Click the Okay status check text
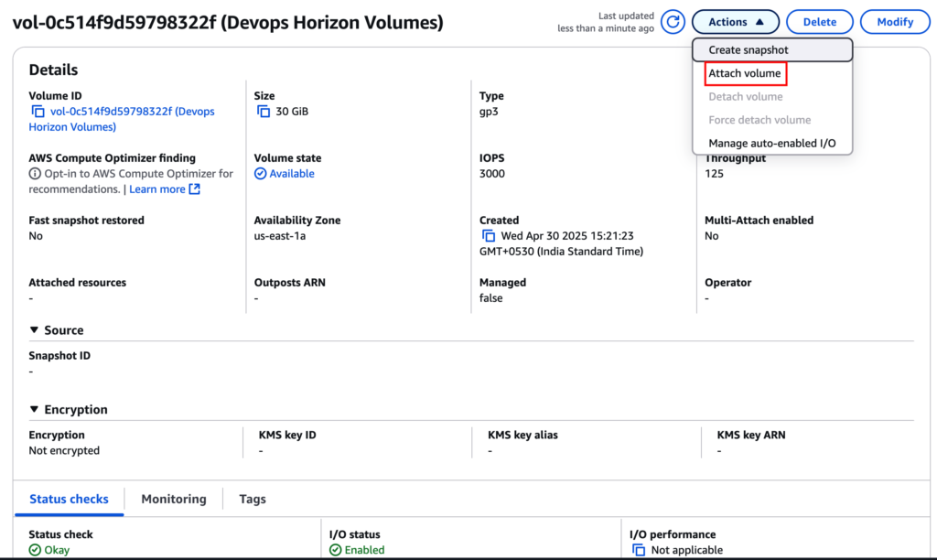The image size is (937, 560). click(57, 550)
